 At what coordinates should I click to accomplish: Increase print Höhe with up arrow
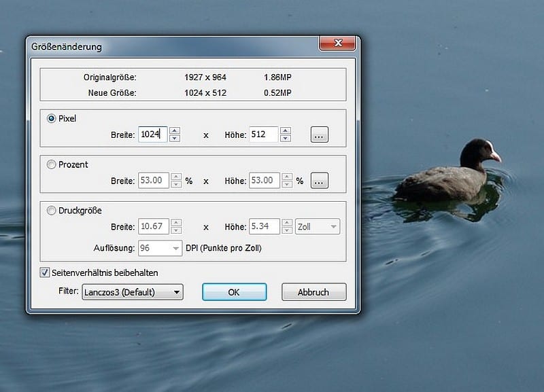click(x=287, y=223)
